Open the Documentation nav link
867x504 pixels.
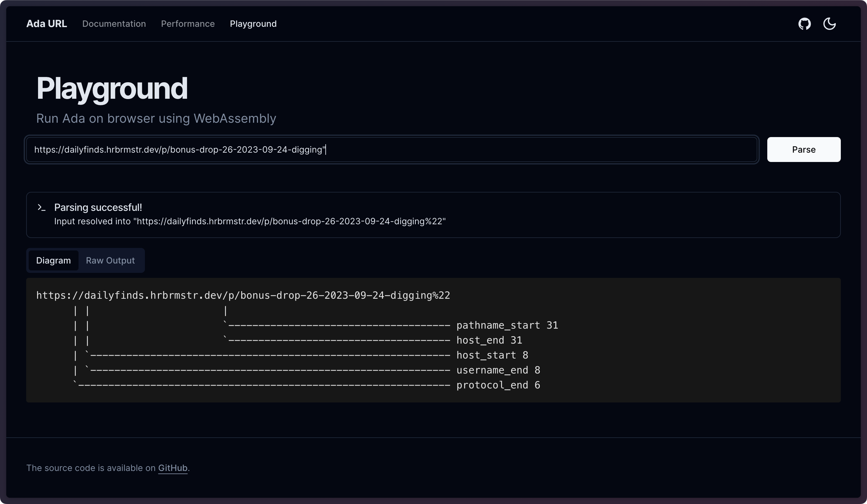(114, 24)
